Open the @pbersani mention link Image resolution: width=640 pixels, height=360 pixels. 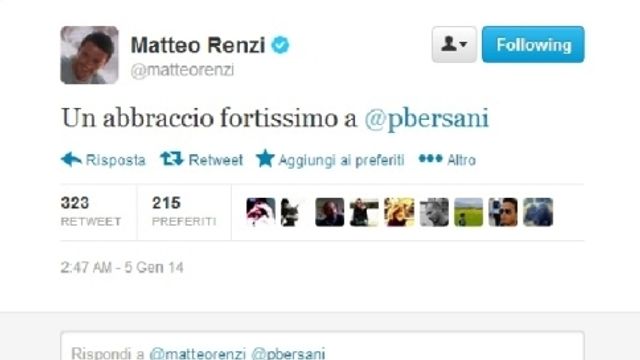coord(427,118)
